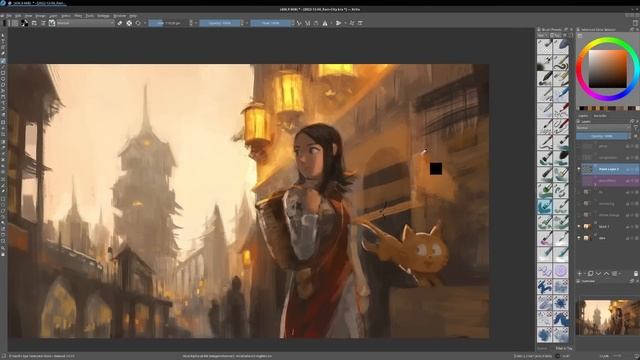
Task: Pick a shade in the color square
Action: (607, 69)
